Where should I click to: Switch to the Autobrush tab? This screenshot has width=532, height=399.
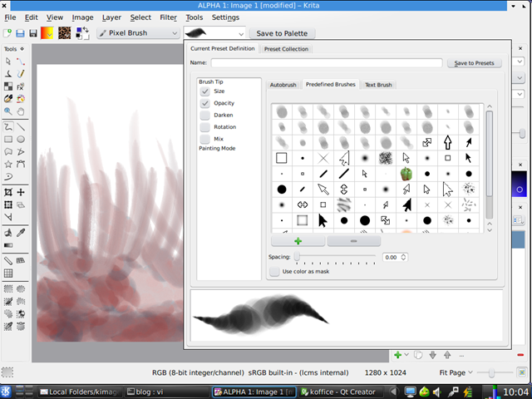pos(283,85)
